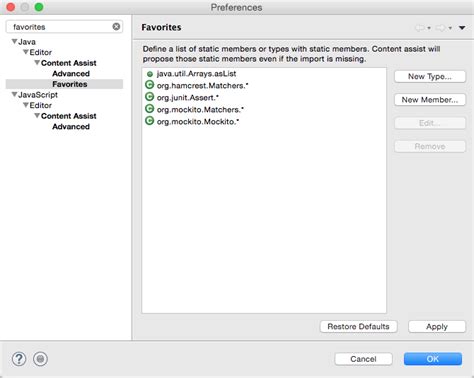
Task: Cancel the Preferences dialog
Action: [363, 359]
